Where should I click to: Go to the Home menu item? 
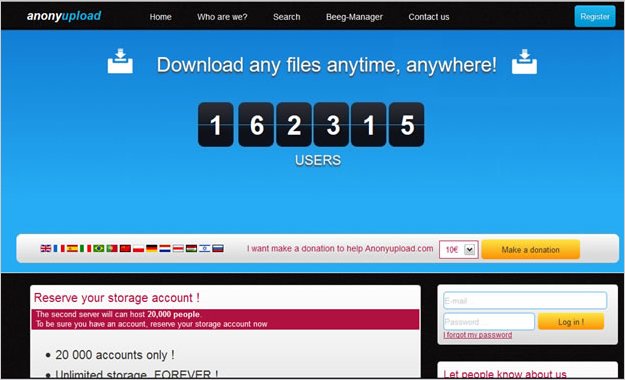click(160, 17)
